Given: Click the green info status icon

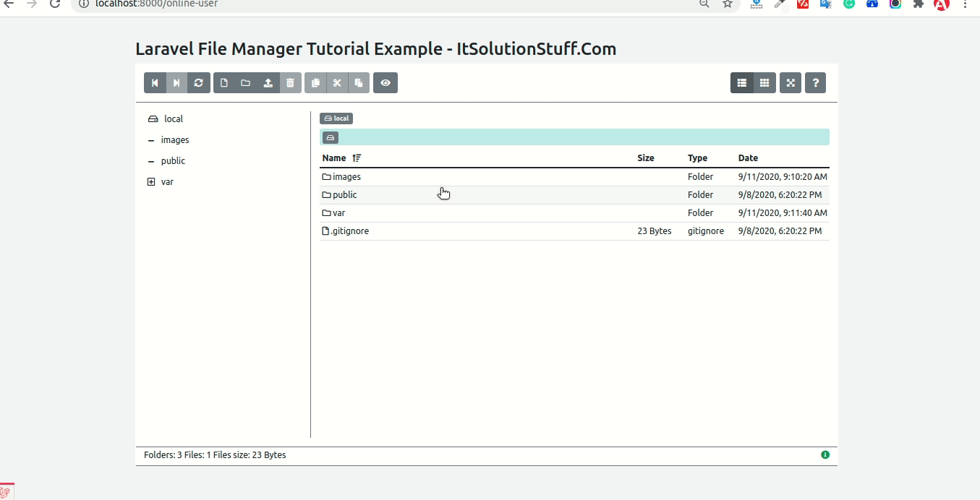Looking at the screenshot, I should point(825,455).
